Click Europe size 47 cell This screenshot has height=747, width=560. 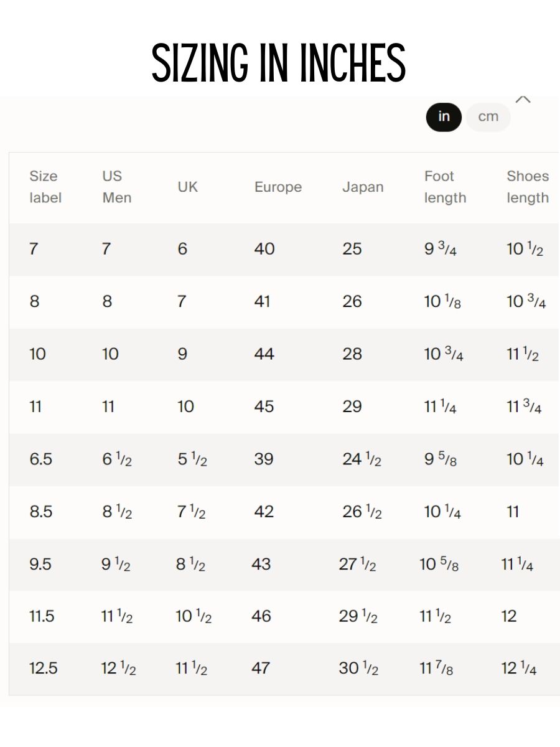pyautogui.click(x=261, y=669)
